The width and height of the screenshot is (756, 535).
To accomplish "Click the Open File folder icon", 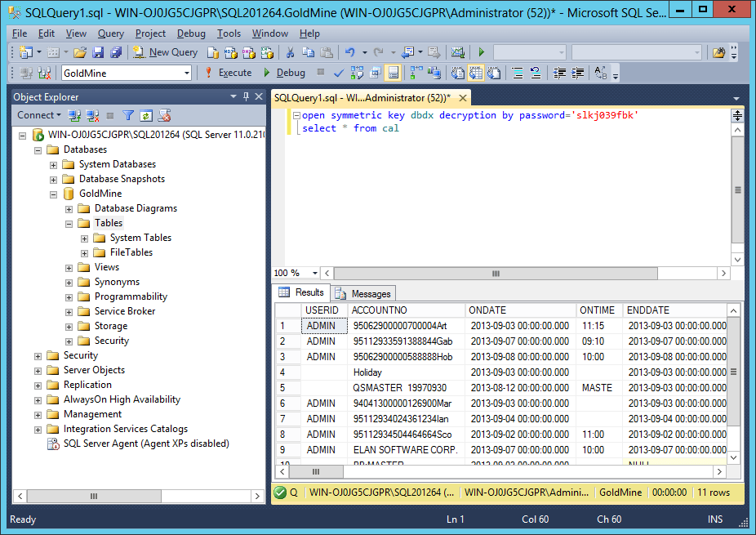I will click(80, 52).
